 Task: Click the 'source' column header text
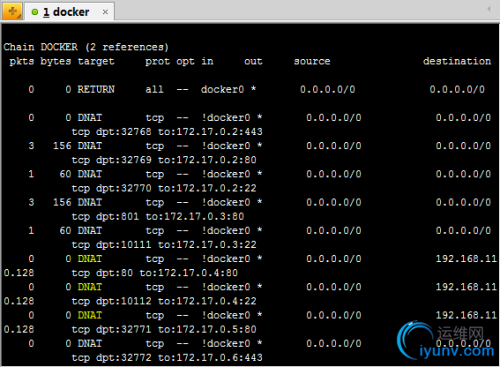click(312, 61)
